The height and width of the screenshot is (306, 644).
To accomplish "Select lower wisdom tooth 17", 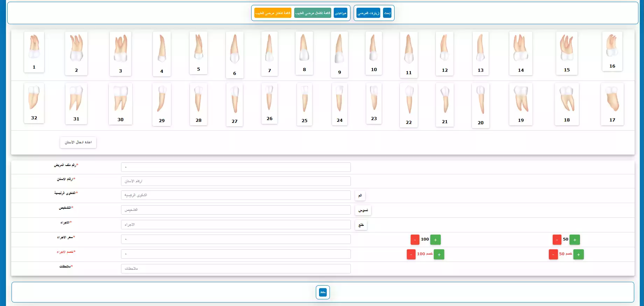I will coord(612,104).
